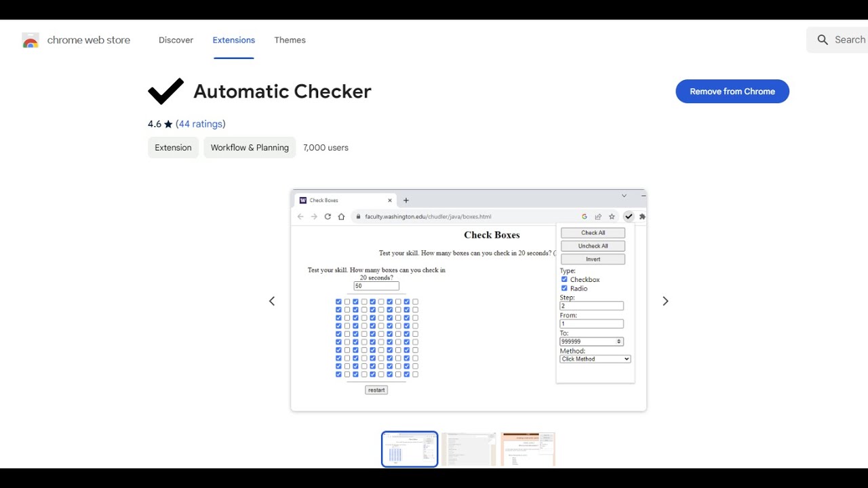Show the next screenshot with right arrow
The height and width of the screenshot is (488, 868).
tap(665, 301)
